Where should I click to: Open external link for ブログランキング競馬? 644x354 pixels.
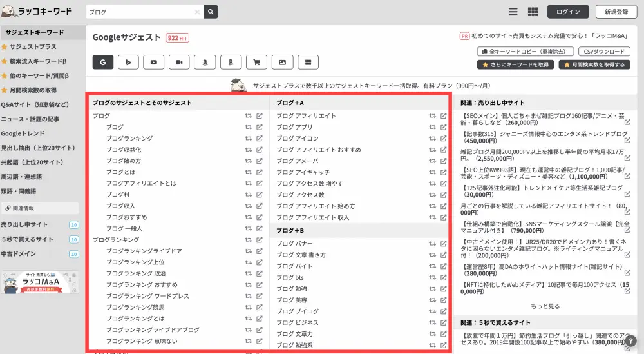(260, 307)
